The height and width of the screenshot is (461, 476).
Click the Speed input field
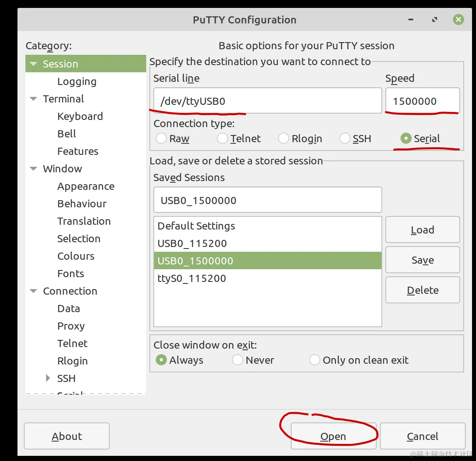[x=423, y=101]
